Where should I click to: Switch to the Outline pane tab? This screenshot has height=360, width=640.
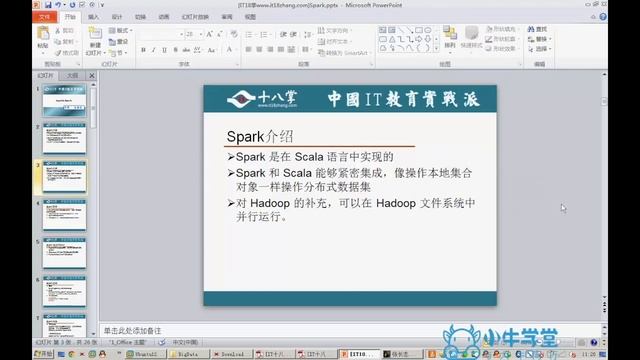(73, 76)
